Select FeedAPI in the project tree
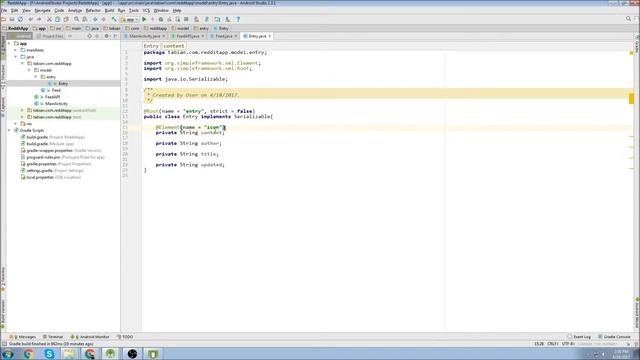Image resolution: width=640 pixels, height=360 pixels. click(52, 97)
